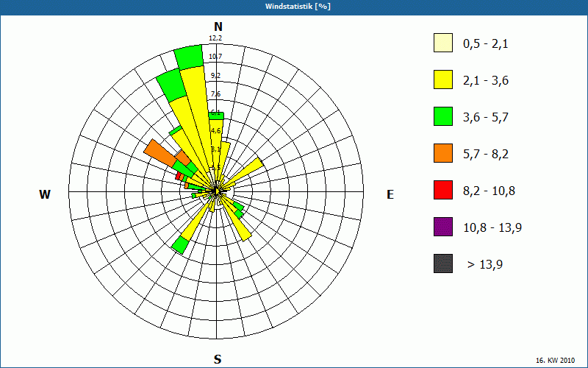Click the large orange northwest wind segment
This screenshot has width=588, height=368.
160,153
